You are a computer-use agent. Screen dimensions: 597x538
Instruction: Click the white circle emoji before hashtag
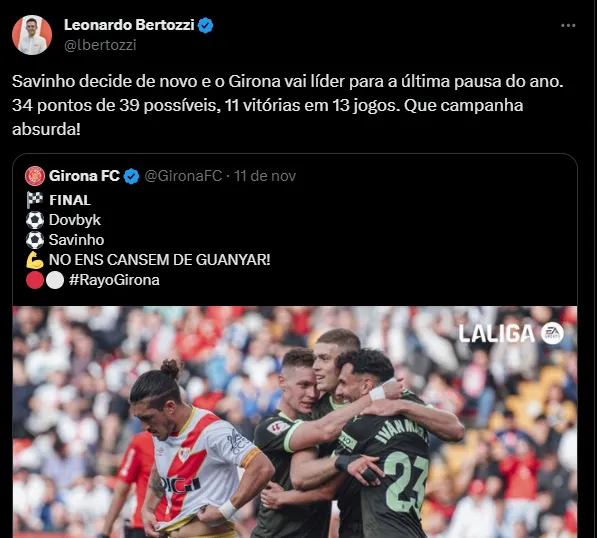pyautogui.click(x=55, y=280)
